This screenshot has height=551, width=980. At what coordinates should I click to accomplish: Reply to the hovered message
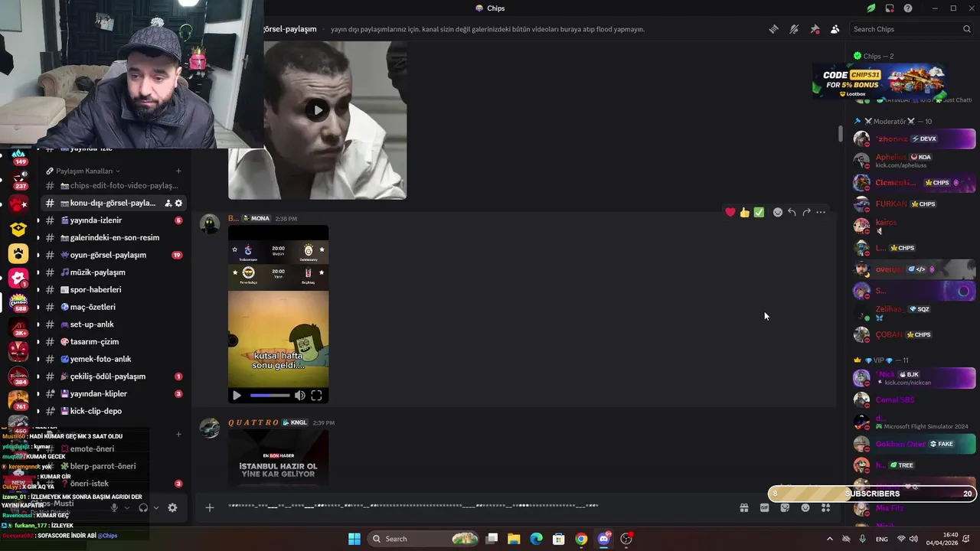(x=792, y=212)
